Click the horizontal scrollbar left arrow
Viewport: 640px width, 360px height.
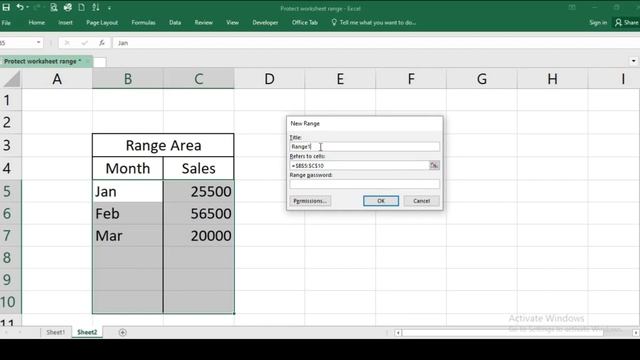click(398, 333)
